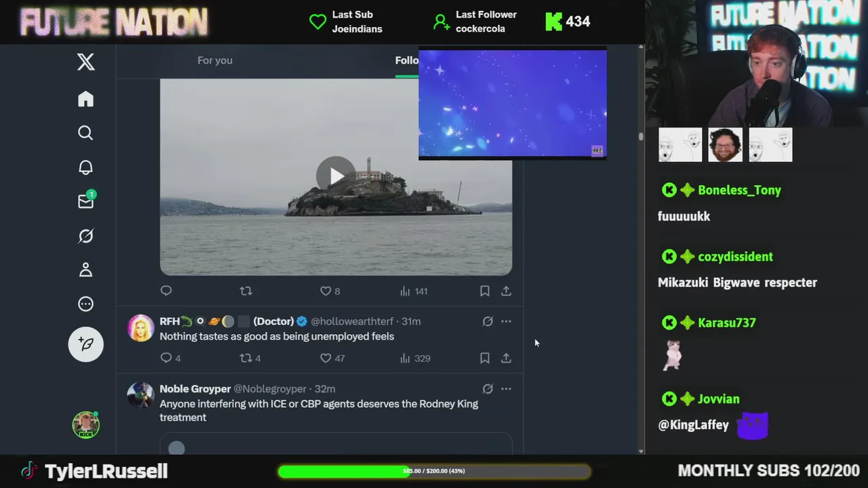Reply to the Alcatraz video post
Viewport: 868px width, 488px height.
click(166, 291)
